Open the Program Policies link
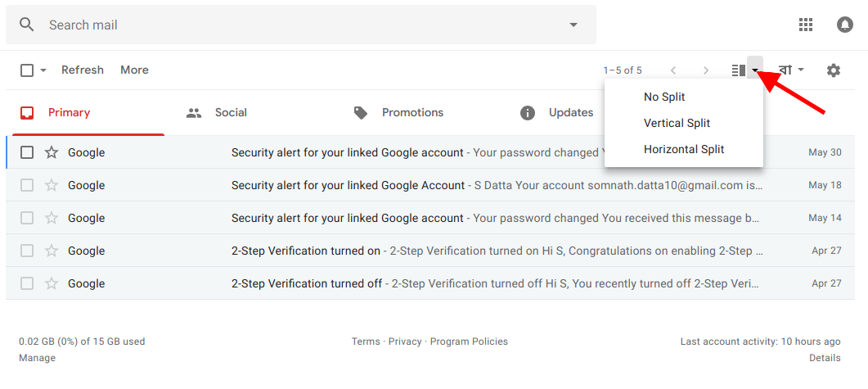Viewport: 868px width, 389px height. click(469, 342)
